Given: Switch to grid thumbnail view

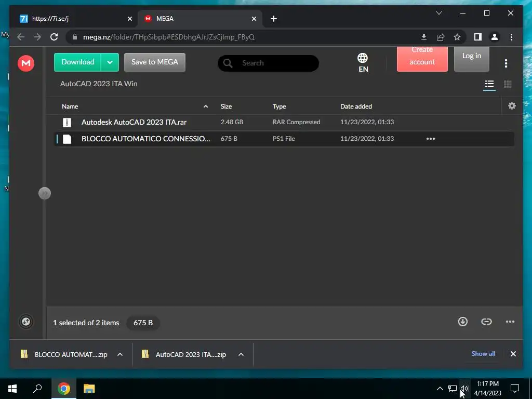Looking at the screenshot, I should click(508, 84).
